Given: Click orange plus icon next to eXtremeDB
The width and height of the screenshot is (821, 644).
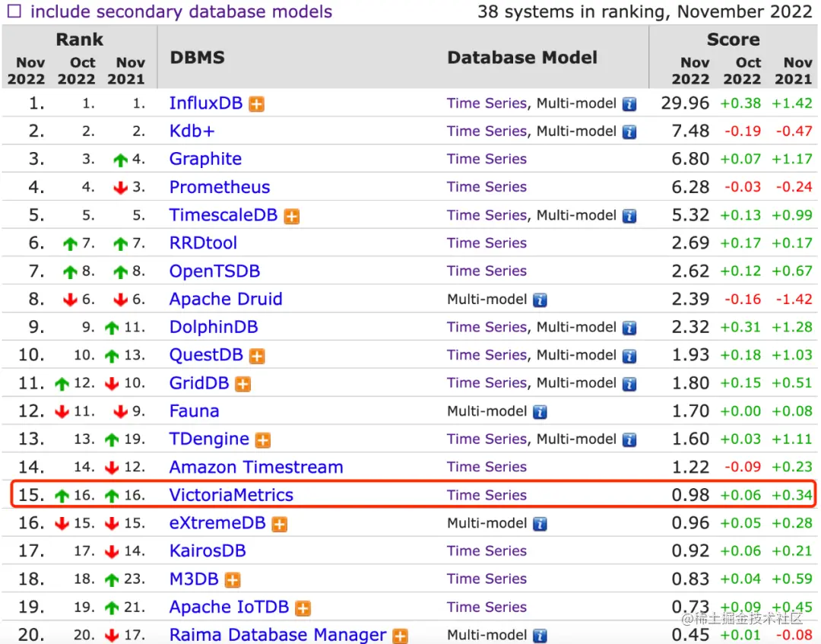Looking at the screenshot, I should (280, 524).
